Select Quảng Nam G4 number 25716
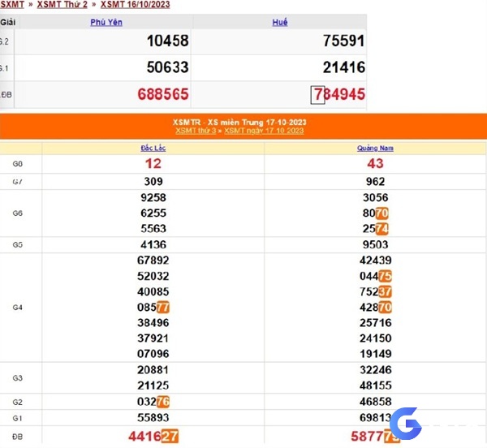The width and height of the screenshot is (487, 448). (x=376, y=322)
